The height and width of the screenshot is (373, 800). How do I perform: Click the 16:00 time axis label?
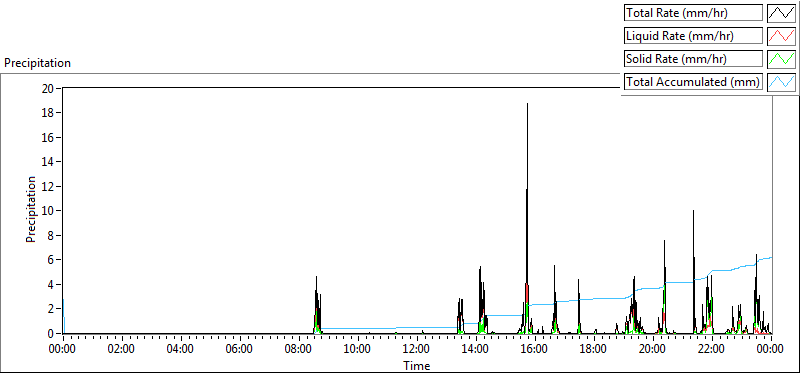click(535, 349)
